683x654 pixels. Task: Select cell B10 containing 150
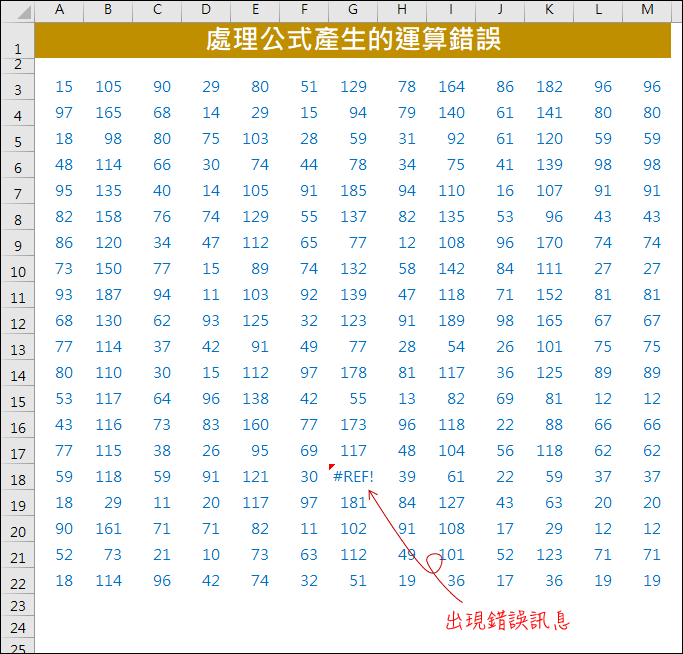coord(108,269)
